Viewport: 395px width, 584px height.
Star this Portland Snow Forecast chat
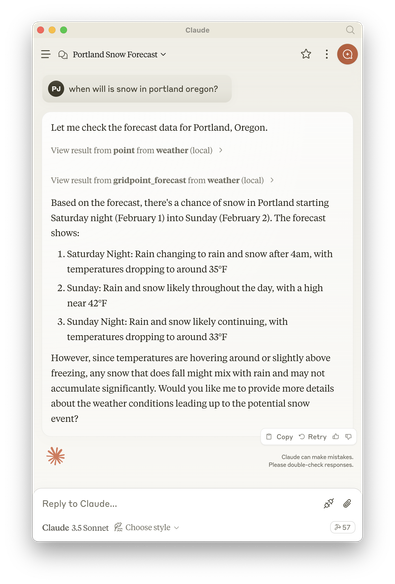point(306,54)
